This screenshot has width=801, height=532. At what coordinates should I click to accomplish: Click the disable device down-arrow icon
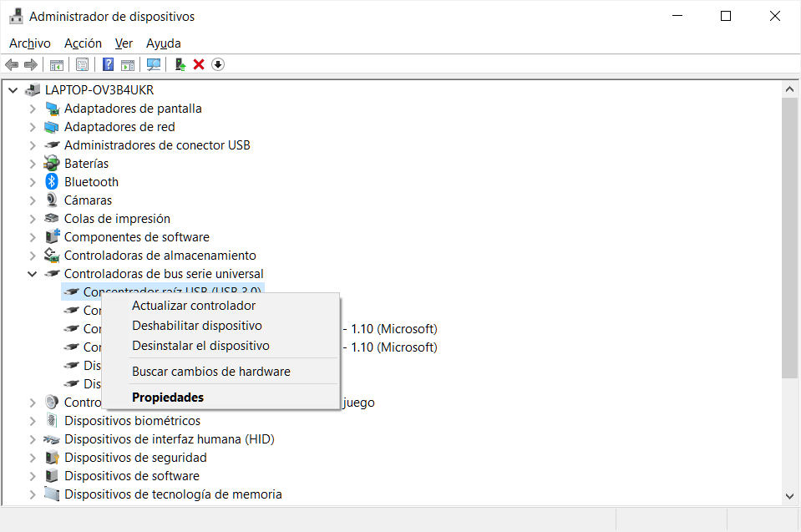coord(218,64)
